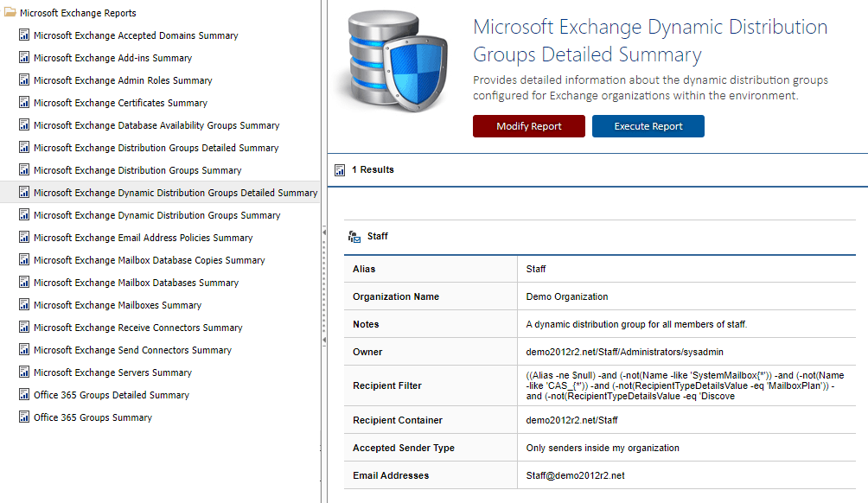Click the splitter collapse arrow at top
Screen dimensions: 868x503
[324, 232]
